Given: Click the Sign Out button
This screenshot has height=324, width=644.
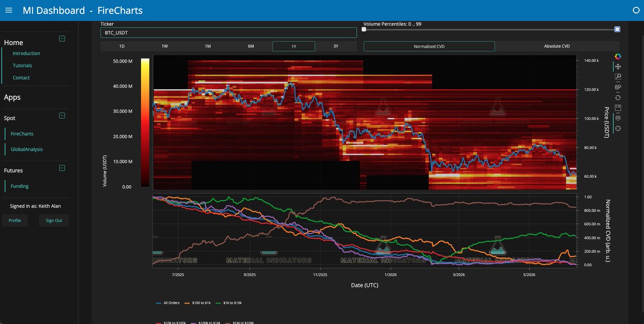Looking at the screenshot, I should (54, 220).
